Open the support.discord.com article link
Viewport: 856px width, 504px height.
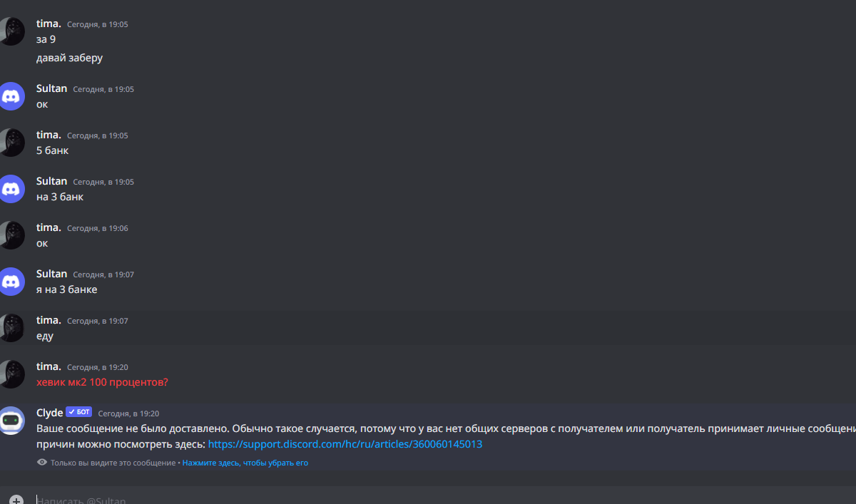345,444
